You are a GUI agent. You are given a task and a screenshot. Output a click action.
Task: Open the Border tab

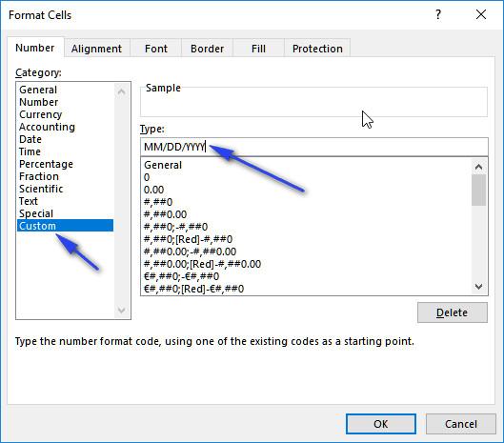207,49
